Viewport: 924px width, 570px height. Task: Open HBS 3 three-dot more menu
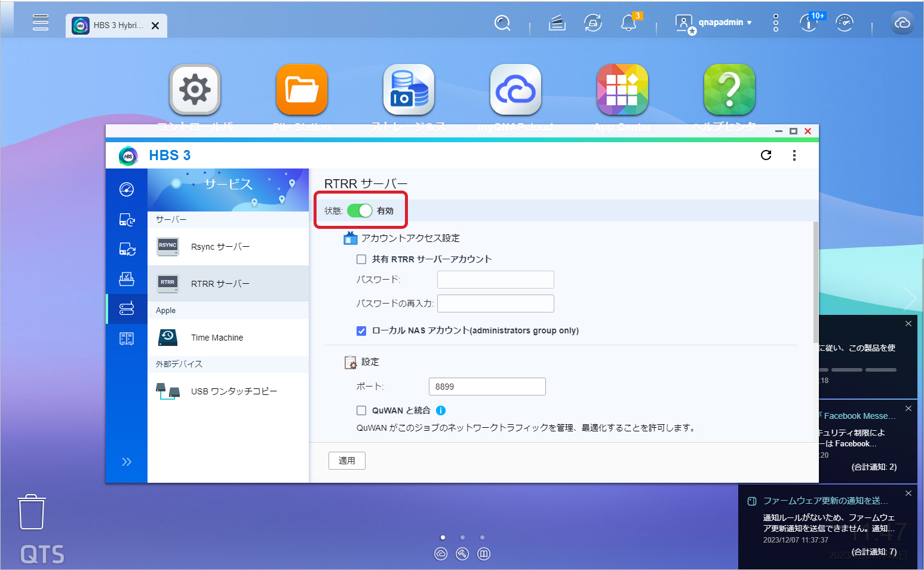click(x=794, y=155)
